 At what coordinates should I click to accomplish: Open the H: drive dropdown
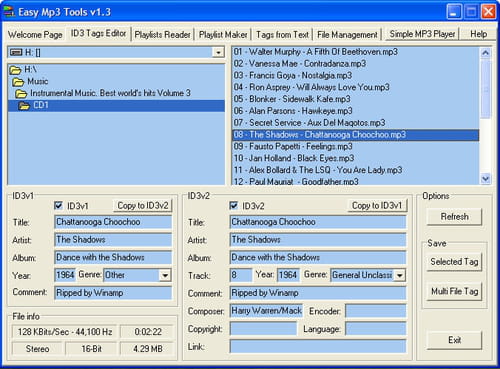click(x=218, y=53)
